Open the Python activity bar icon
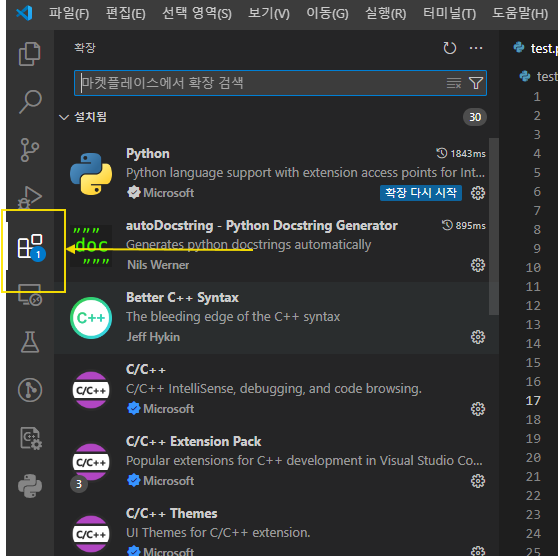 pyautogui.click(x=30, y=486)
